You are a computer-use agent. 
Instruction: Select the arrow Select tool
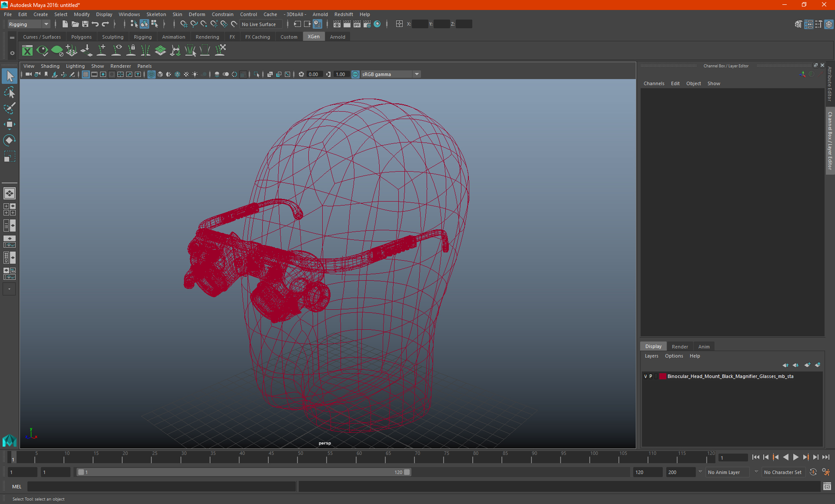pyautogui.click(x=10, y=76)
